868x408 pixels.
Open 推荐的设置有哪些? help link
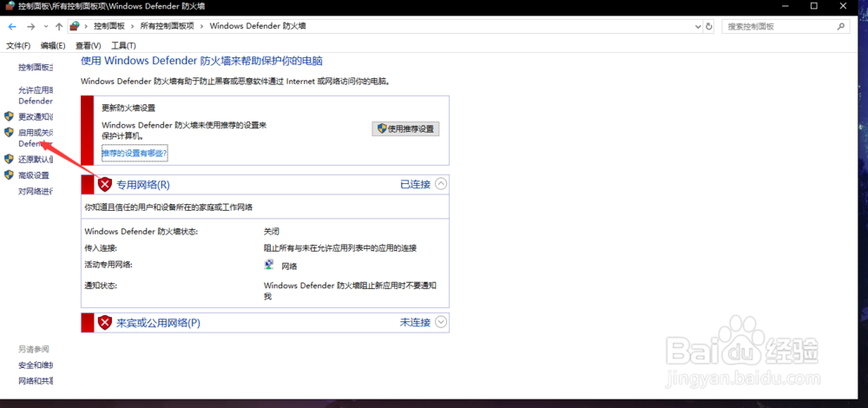click(x=135, y=153)
